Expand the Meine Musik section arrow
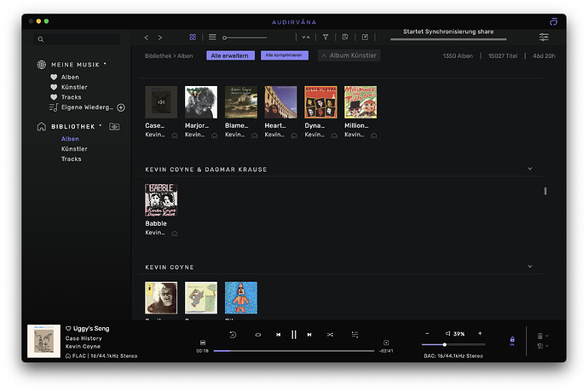The height and width of the screenshot is (391, 588). coord(105,64)
